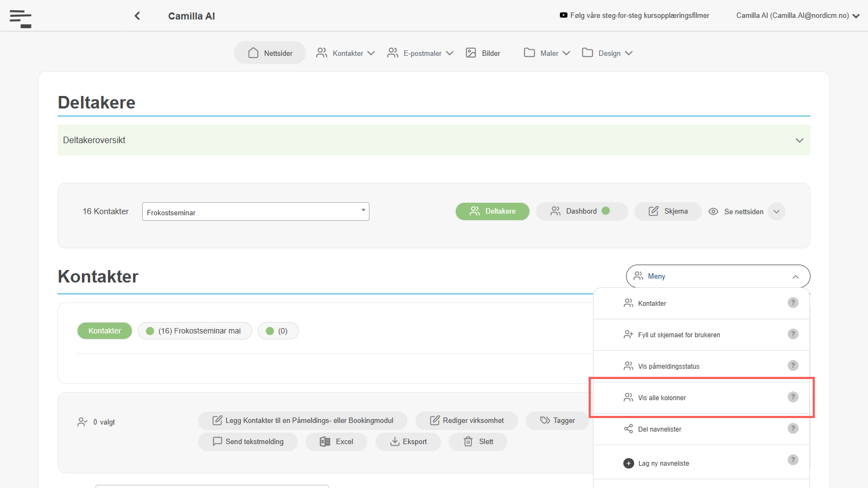Open Følg våre steg-for-steg kursopplæringsfilmer link
Viewport: 868px width, 488px height.
[640, 15]
